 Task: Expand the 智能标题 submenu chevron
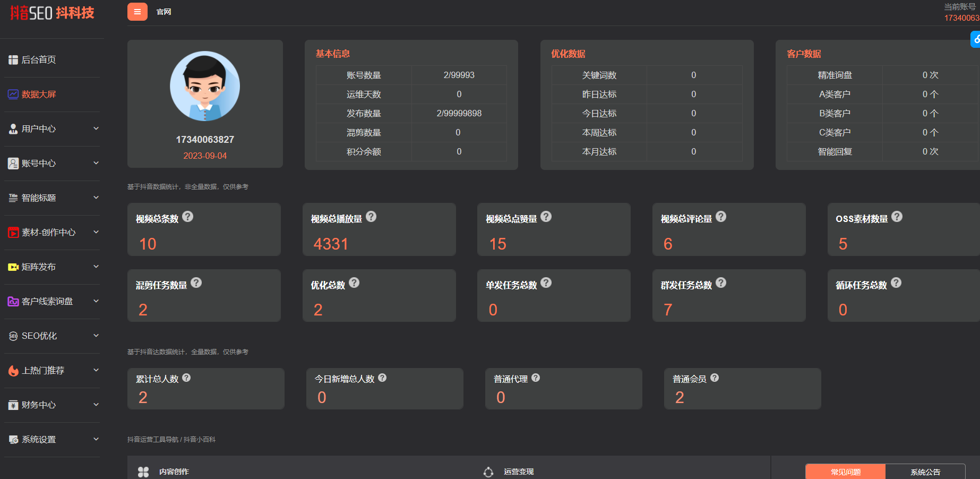coord(96,198)
